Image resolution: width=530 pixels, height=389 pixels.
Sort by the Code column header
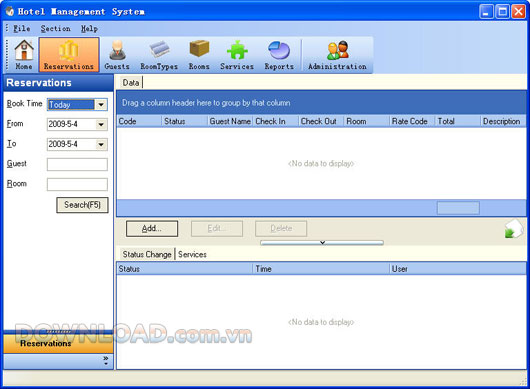(x=139, y=121)
